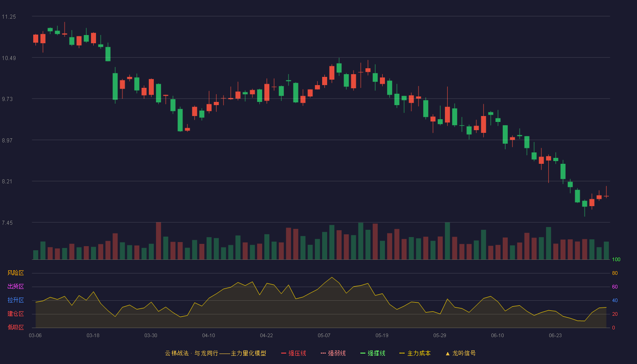Click the 建仓区 zone label
Image resolution: width=637 pixels, height=364 pixels.
click(x=15, y=314)
